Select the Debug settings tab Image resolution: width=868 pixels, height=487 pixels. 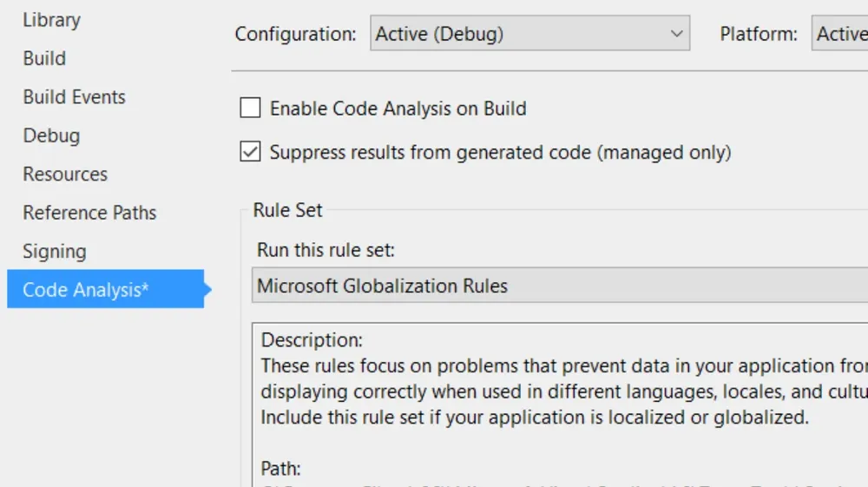51,135
